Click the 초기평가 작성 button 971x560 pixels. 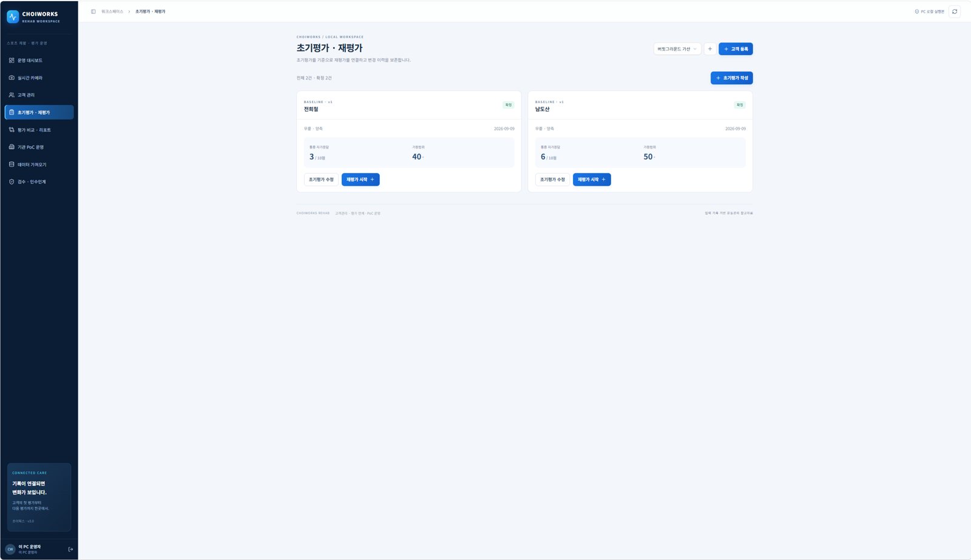pyautogui.click(x=732, y=78)
